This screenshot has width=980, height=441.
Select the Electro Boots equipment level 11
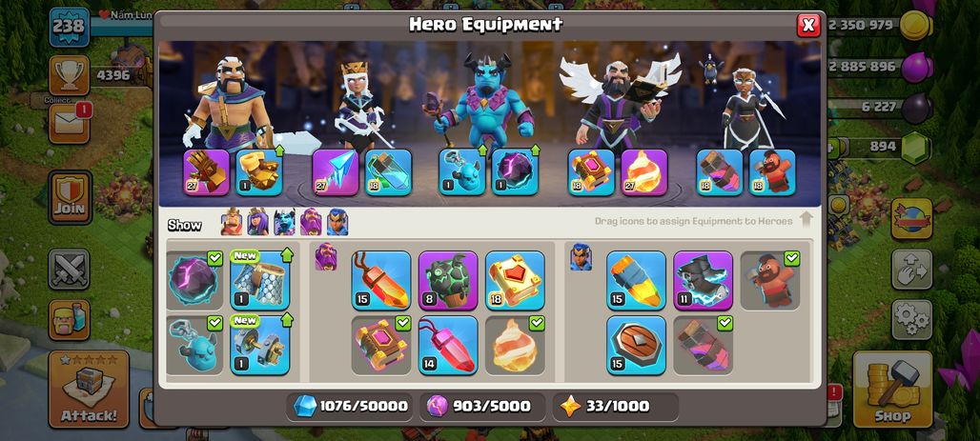tap(704, 280)
